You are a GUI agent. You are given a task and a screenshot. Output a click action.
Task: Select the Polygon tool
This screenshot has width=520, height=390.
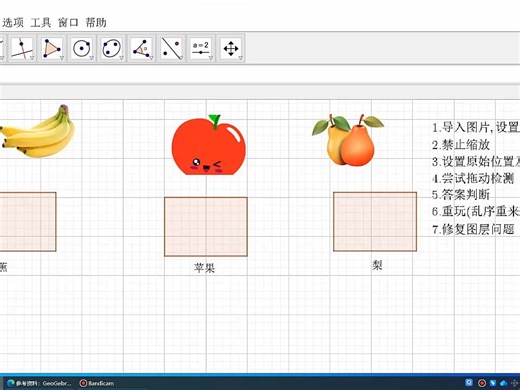pos(52,48)
